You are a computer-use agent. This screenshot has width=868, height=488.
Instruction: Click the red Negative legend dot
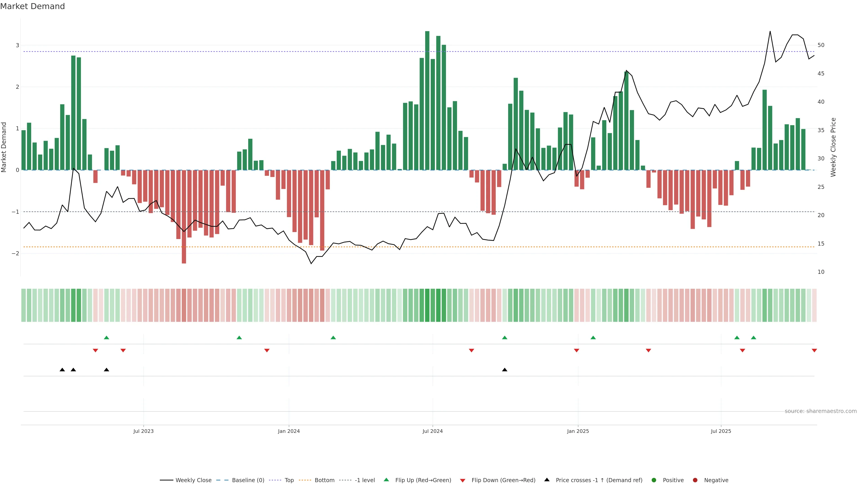point(695,480)
